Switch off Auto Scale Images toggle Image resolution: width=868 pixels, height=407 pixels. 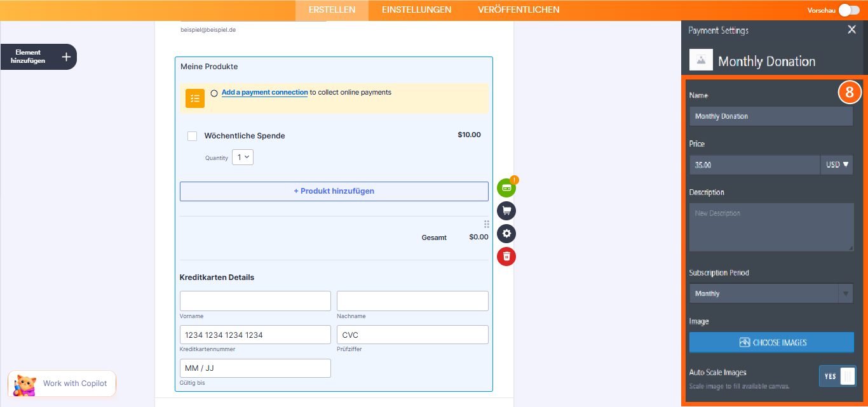837,376
